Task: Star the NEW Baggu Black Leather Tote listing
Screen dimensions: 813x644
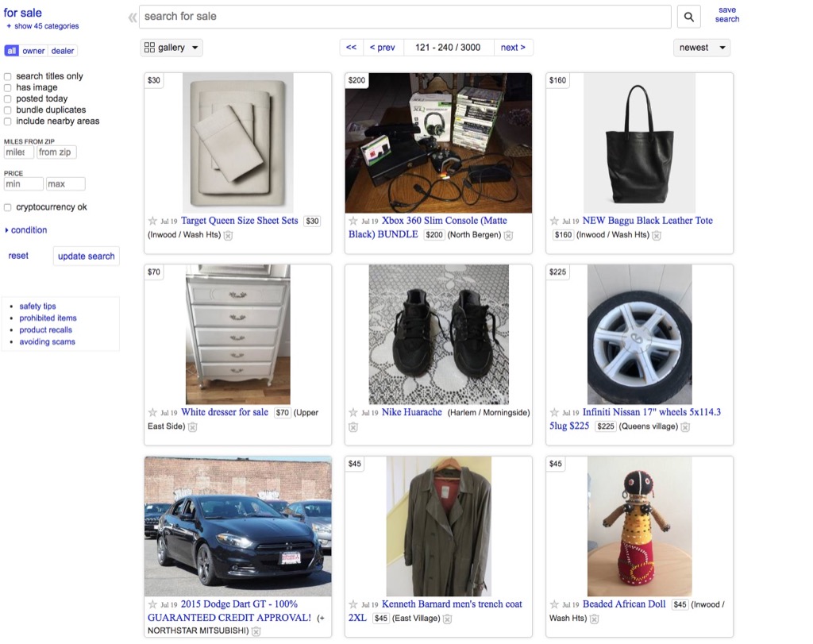Action: pos(553,221)
